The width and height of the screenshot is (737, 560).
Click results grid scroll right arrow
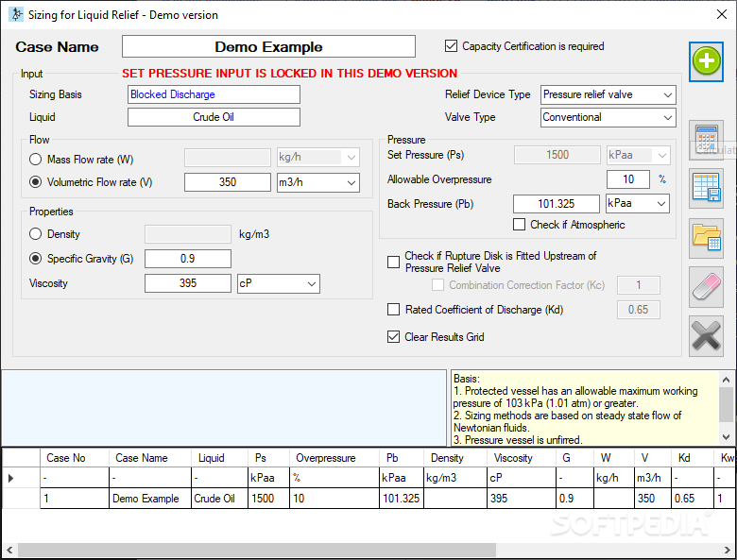click(728, 550)
